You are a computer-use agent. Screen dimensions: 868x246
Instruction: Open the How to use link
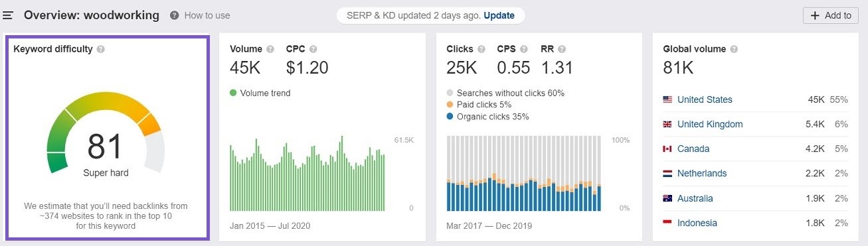[x=207, y=15]
